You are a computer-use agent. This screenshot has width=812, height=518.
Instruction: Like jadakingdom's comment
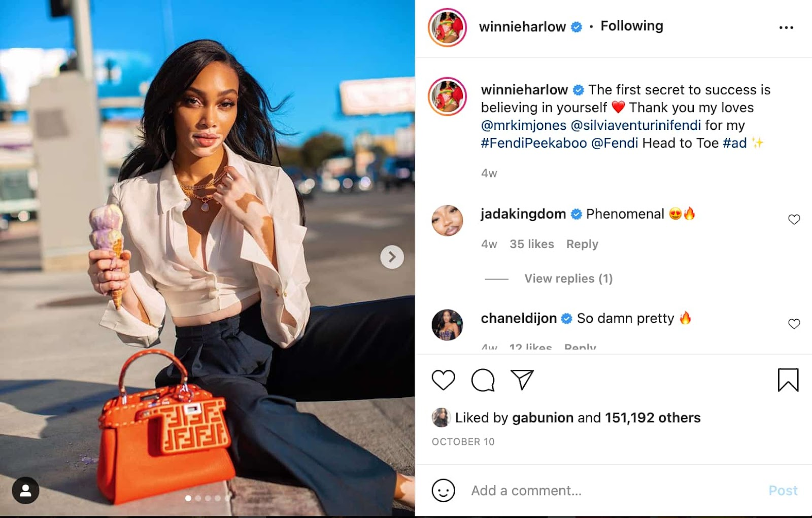(x=794, y=219)
